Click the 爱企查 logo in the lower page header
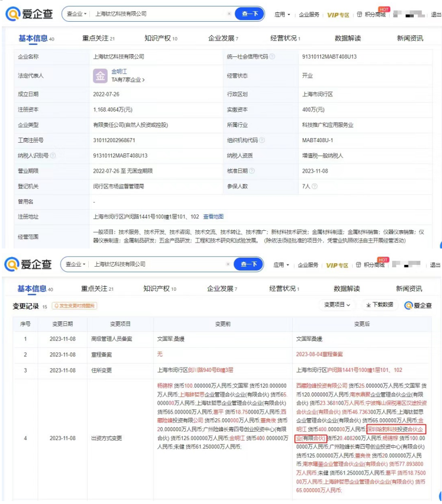Screen dimensions: 442x504 coord(28,264)
